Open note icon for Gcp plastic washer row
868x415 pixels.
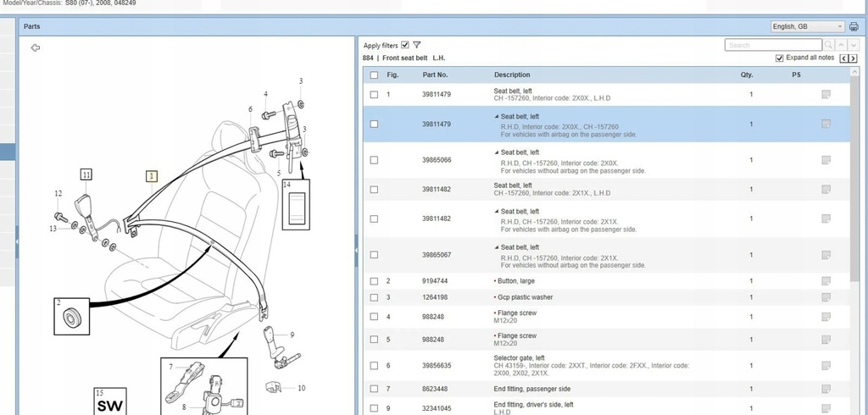tap(826, 297)
